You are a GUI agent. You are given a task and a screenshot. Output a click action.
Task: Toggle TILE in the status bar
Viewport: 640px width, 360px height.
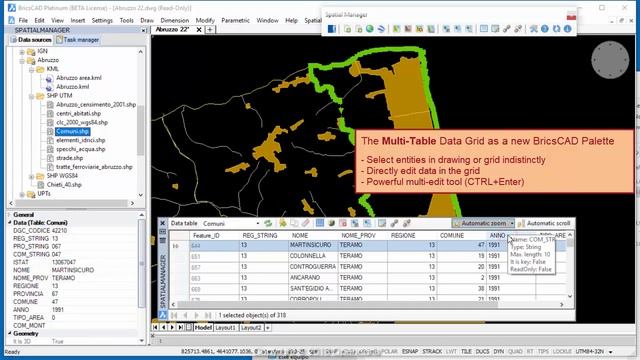[466, 351]
